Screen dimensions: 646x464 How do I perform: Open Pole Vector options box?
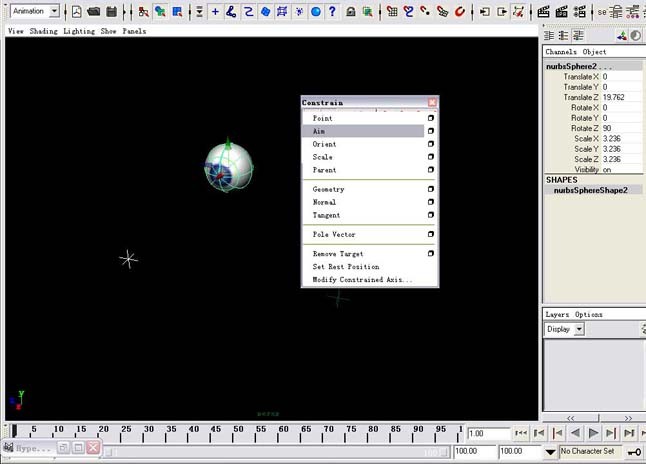[x=431, y=235]
